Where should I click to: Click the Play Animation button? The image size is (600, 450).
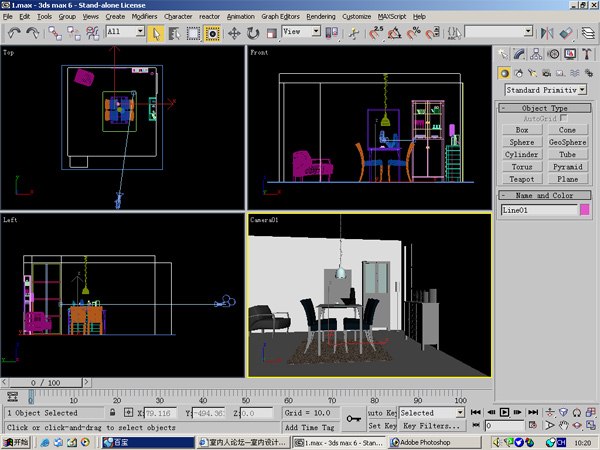pos(504,412)
